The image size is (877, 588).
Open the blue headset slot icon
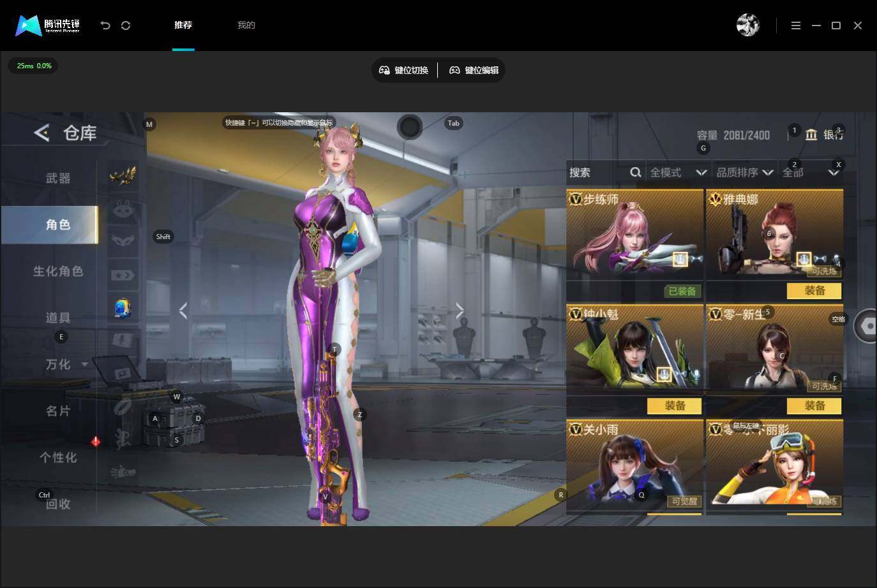click(123, 308)
